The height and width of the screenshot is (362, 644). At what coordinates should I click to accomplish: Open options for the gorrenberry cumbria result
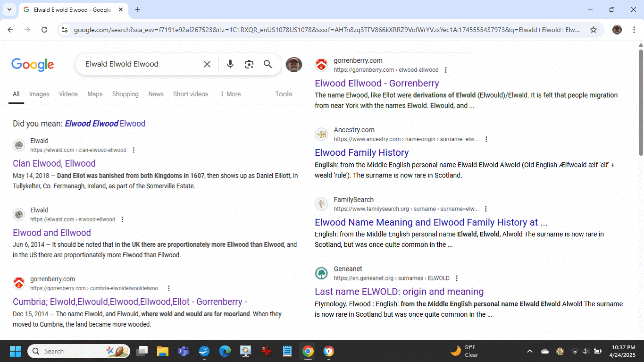[x=169, y=288]
